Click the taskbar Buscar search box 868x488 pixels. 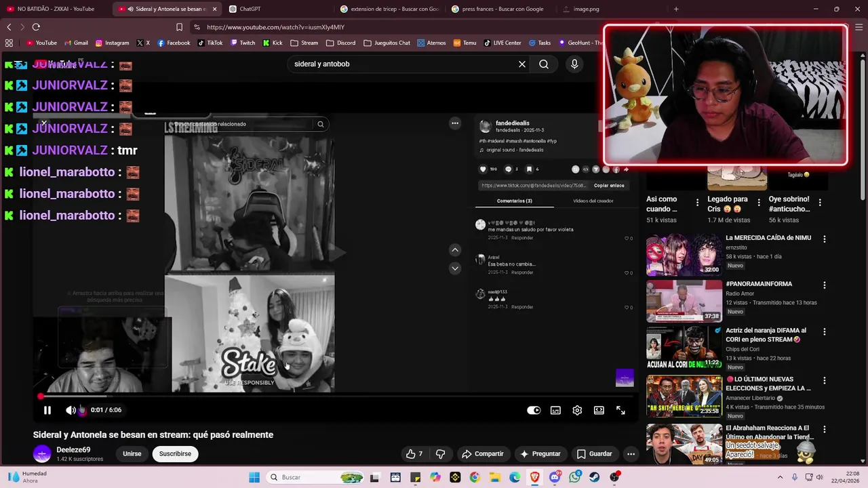(x=315, y=477)
